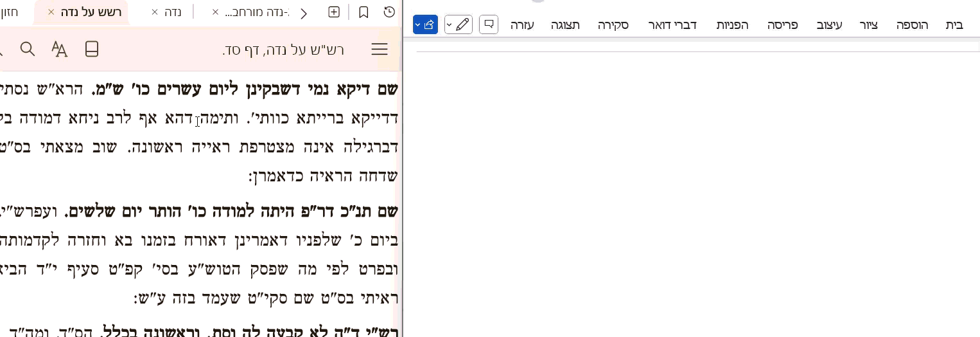This screenshot has width=980, height=337.
Task: Click the bookmark icon in tab bar
Action: 363,12
